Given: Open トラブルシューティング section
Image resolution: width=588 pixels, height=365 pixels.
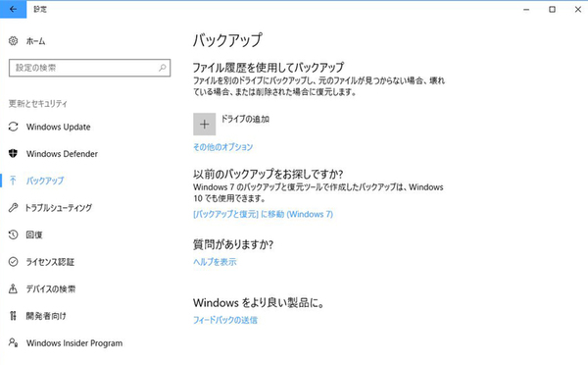Looking at the screenshot, I should click(59, 208).
